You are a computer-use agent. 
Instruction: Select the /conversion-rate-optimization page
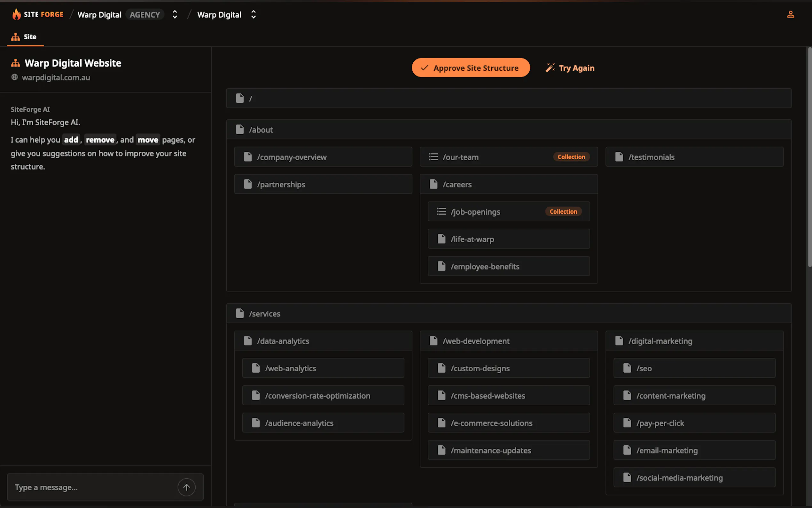323,395
